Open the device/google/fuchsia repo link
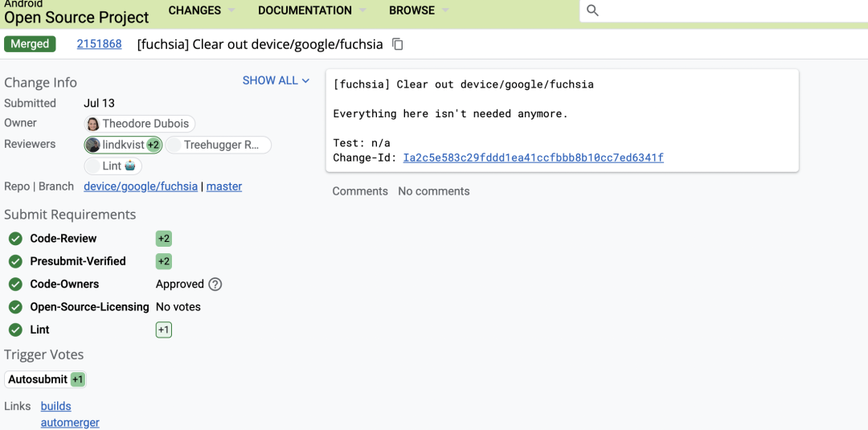The height and width of the screenshot is (430, 868). (141, 186)
